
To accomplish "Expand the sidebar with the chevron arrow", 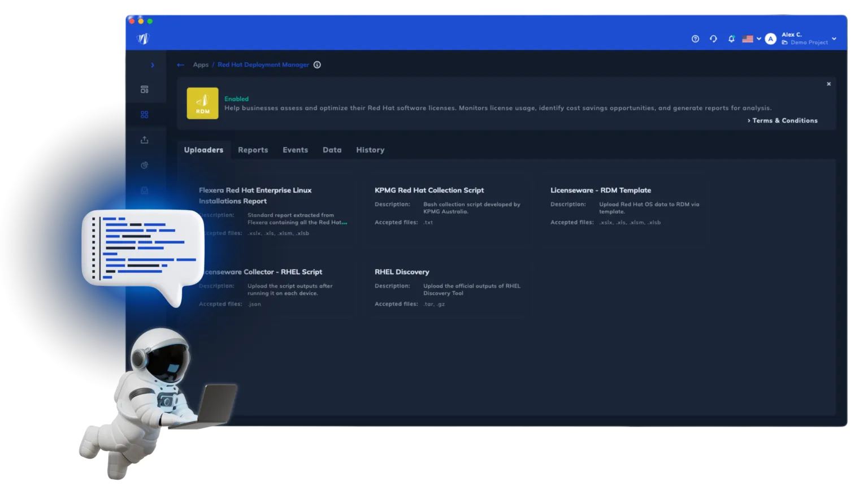I will point(152,65).
